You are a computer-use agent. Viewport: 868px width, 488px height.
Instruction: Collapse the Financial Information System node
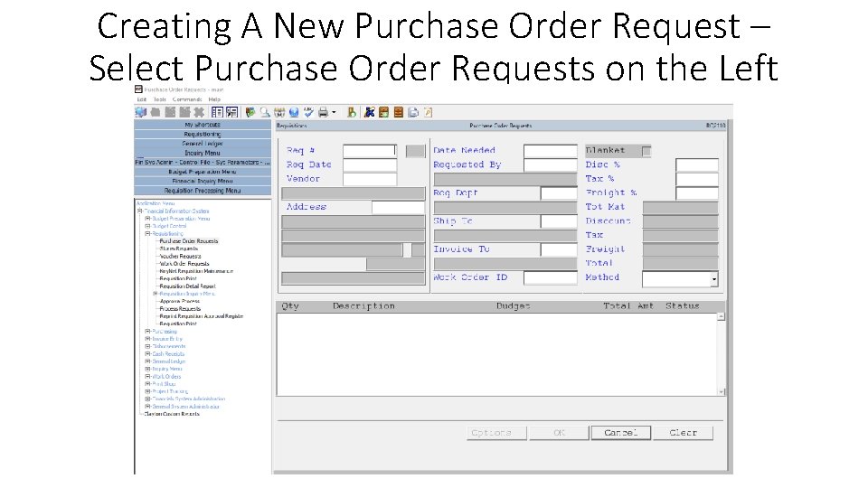tap(140, 211)
